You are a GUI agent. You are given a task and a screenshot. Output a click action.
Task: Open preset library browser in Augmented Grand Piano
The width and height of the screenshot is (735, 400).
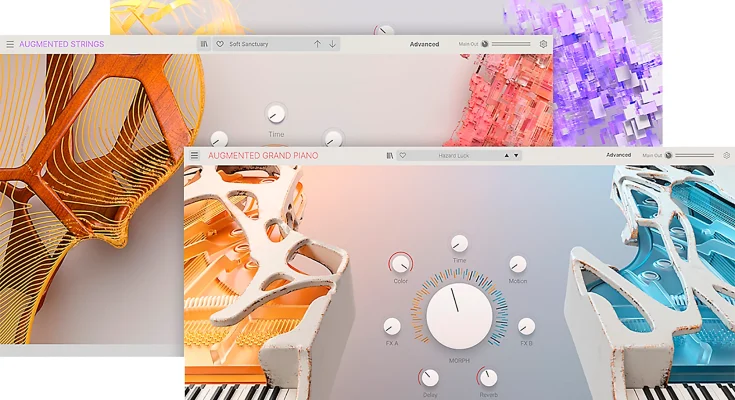pyautogui.click(x=390, y=155)
